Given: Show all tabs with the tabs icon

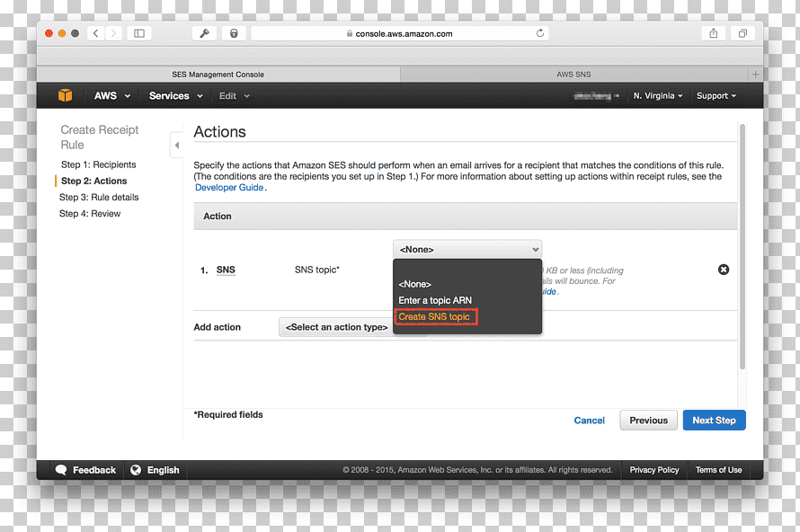Looking at the screenshot, I should pyautogui.click(x=742, y=33).
